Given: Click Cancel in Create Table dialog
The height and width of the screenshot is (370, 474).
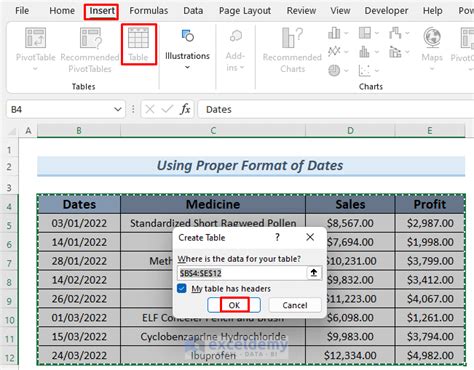Looking at the screenshot, I should [295, 305].
